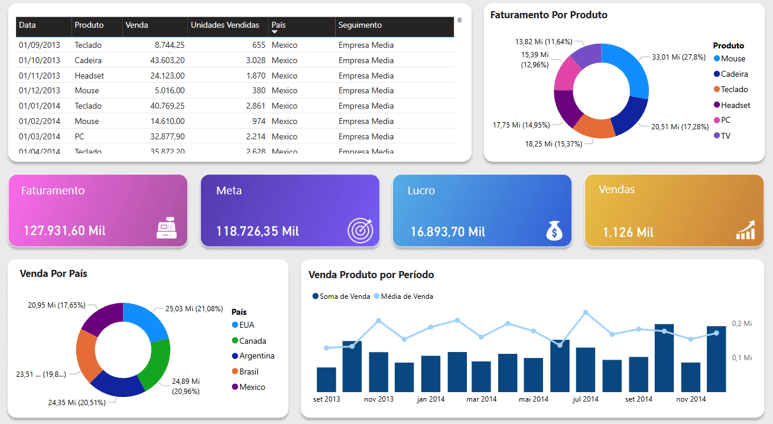Sort table by Unidades Vendidas header
The width and height of the screenshot is (773, 424).
[x=227, y=25]
